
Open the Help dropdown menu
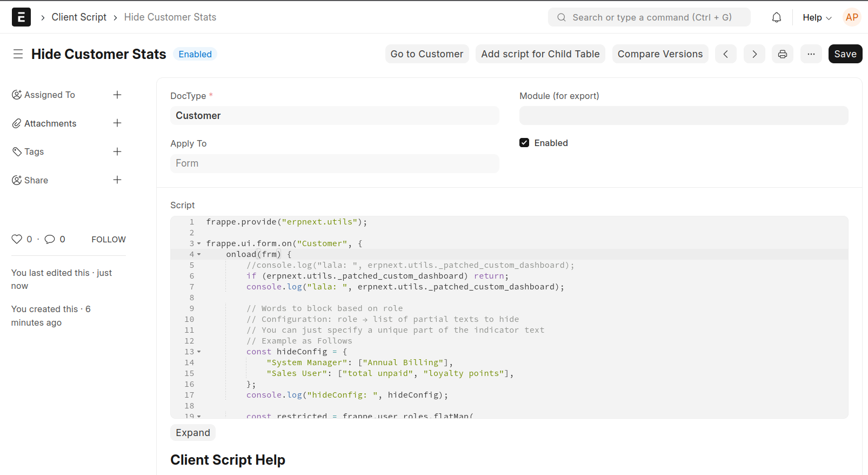817,17
